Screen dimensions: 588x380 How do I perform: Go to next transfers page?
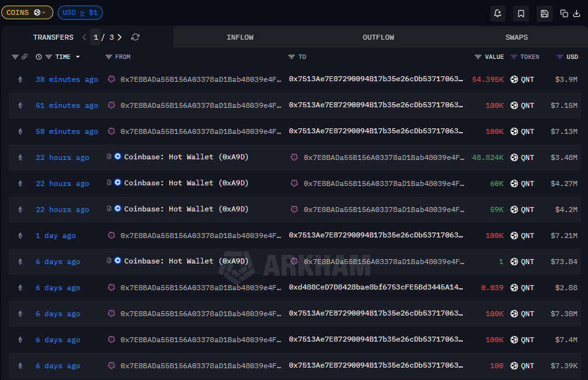coord(120,37)
